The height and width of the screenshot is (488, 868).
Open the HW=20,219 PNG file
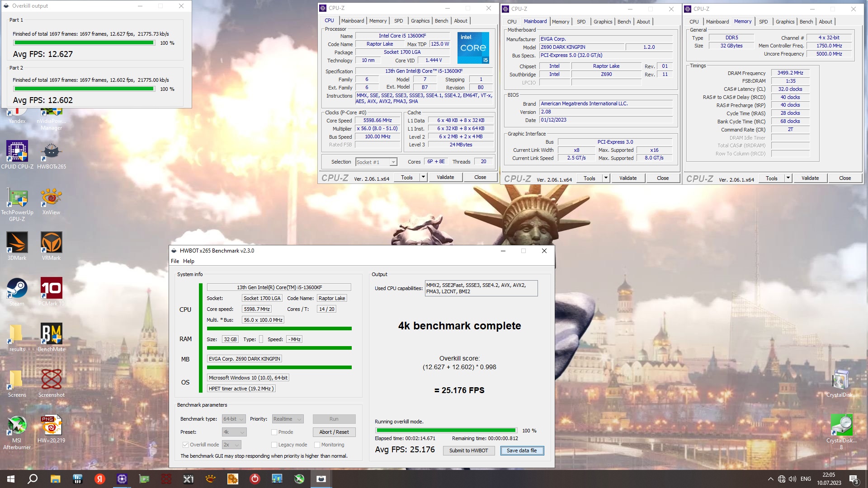(51, 429)
